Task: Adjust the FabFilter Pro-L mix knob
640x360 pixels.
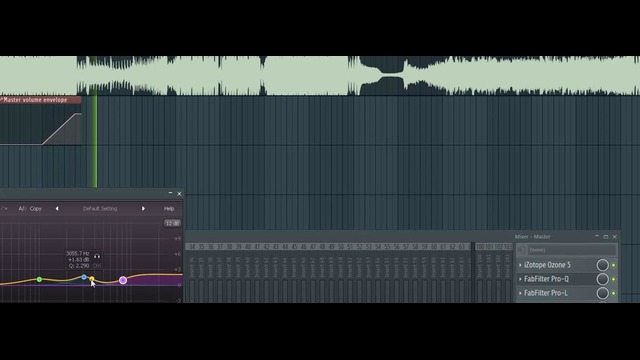Action: point(602,293)
